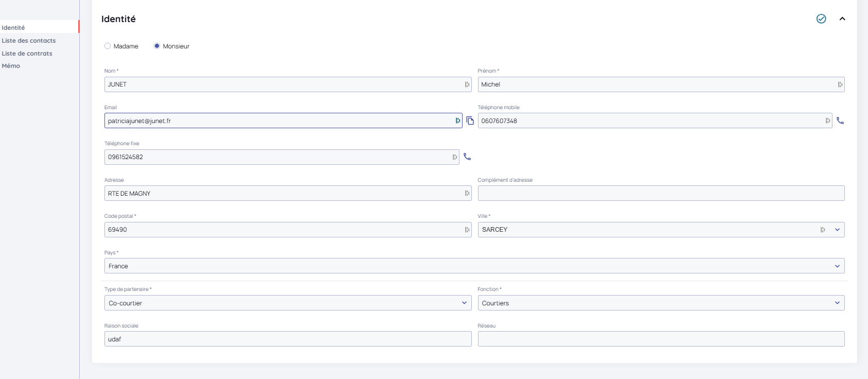Image resolution: width=868 pixels, height=379 pixels.
Task: Navigate to Mémo section in sidebar
Action: click(11, 66)
